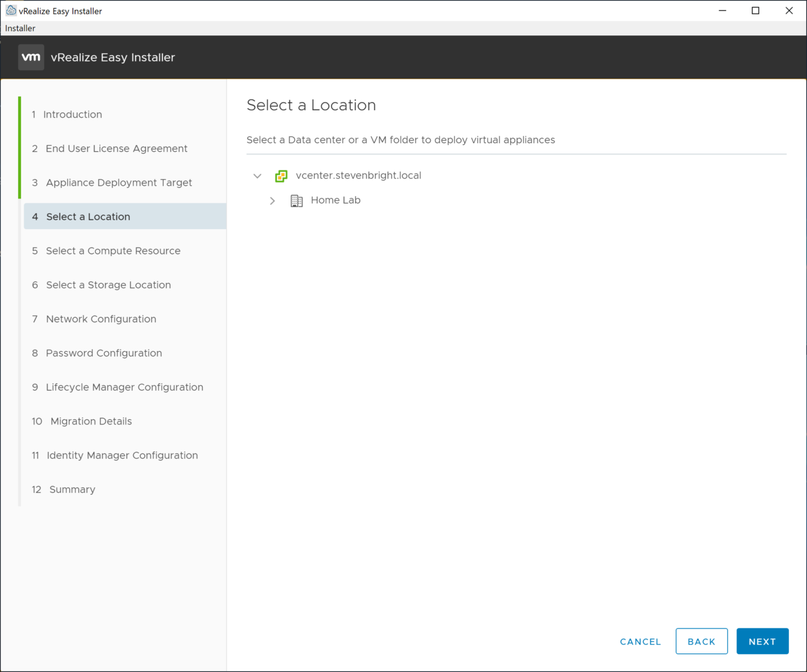
Task: Go to the Introduction step
Action: [72, 114]
